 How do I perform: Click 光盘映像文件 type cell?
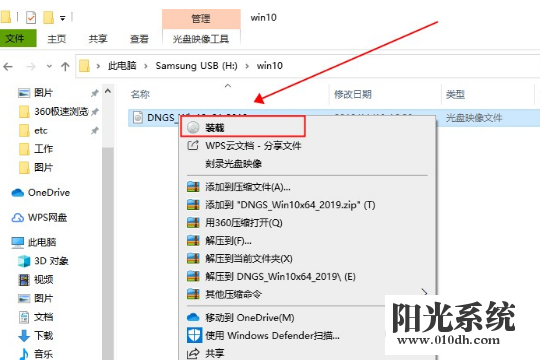click(x=474, y=118)
